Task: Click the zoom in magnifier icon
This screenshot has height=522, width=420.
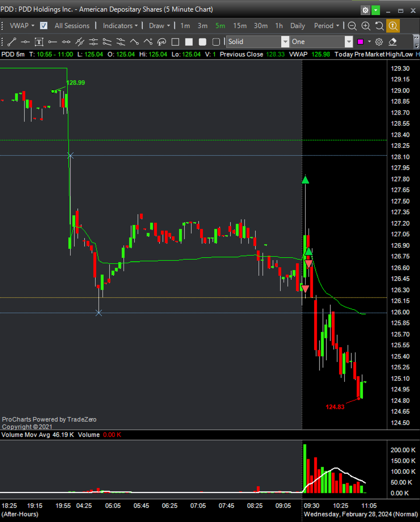Action: pyautogui.click(x=366, y=26)
